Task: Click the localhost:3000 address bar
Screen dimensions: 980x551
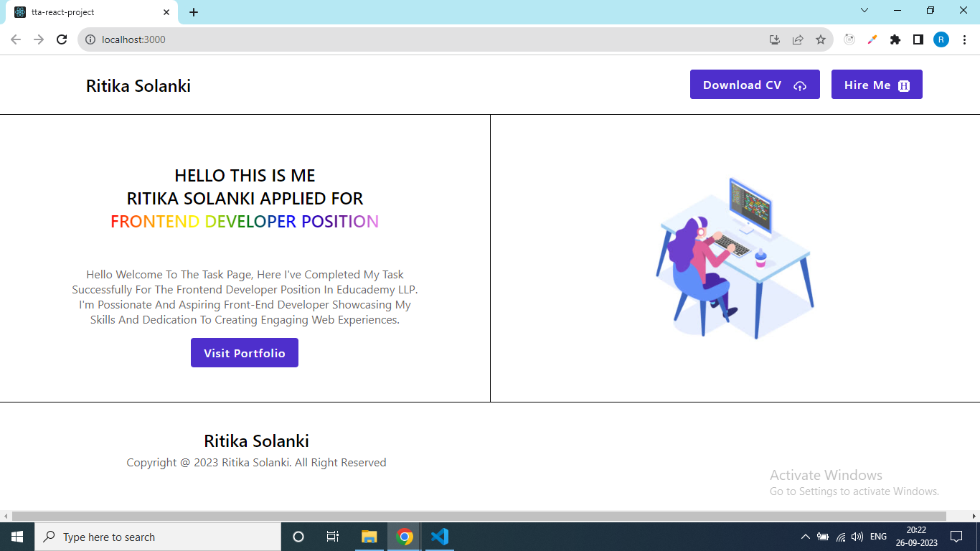Action: [x=287, y=39]
